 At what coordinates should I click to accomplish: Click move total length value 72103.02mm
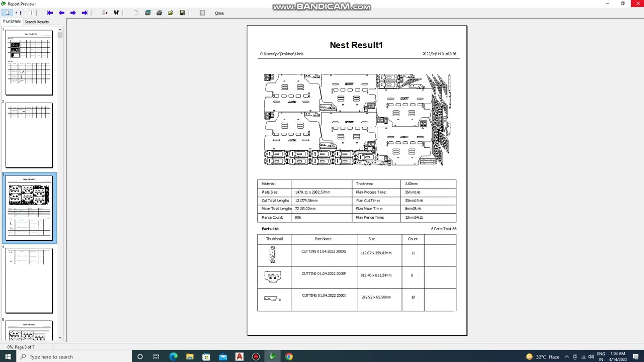point(305,209)
